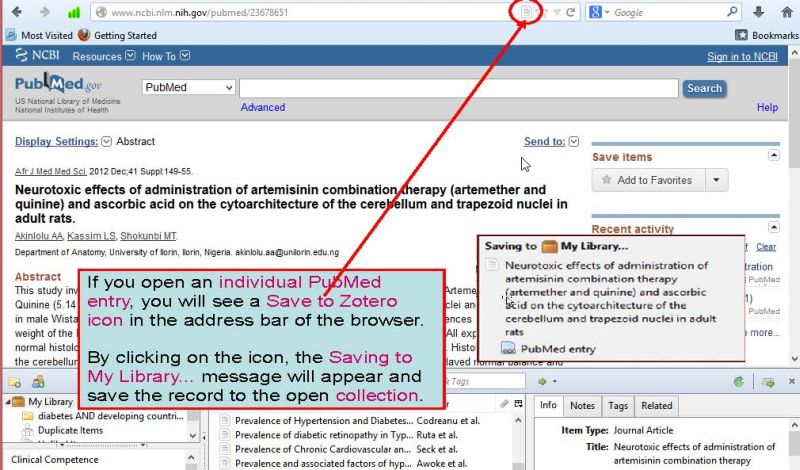Collapse the Recent activity section
800x470 pixels.
click(773, 227)
